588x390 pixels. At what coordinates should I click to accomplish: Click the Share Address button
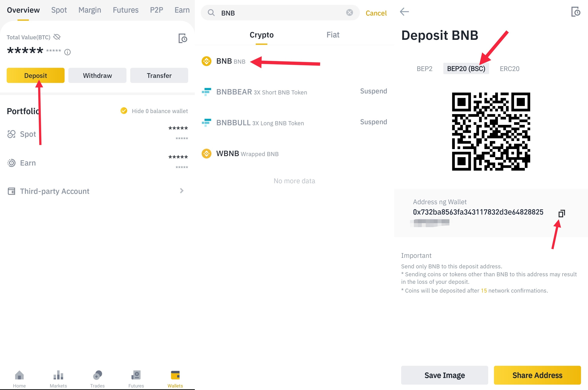[x=537, y=375]
